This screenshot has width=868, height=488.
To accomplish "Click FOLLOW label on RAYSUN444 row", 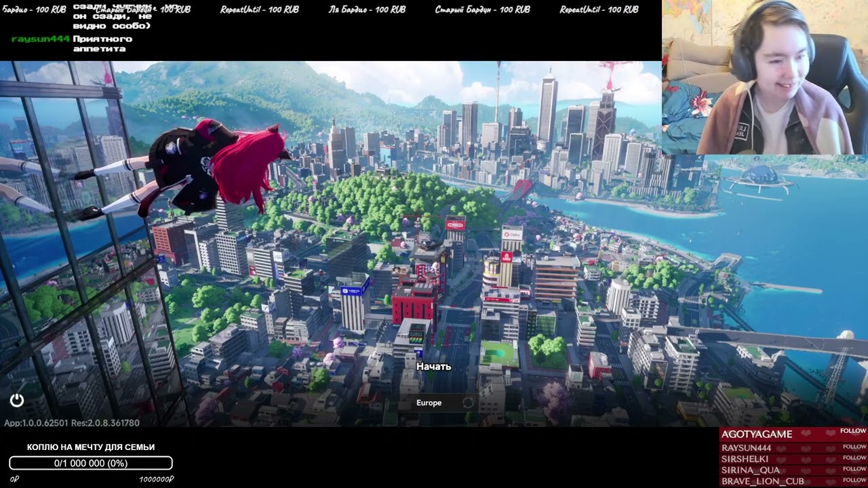I will (x=854, y=447).
